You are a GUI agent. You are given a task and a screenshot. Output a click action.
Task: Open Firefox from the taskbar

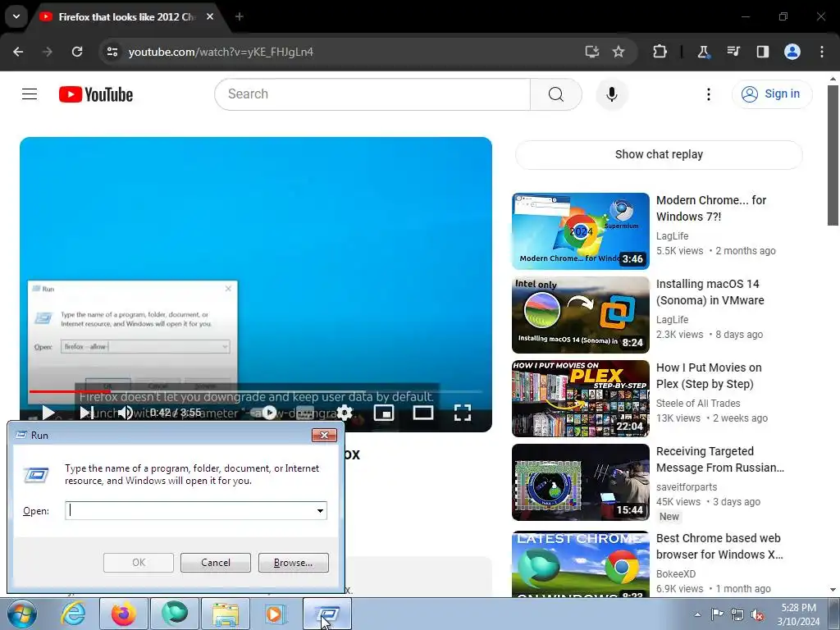tap(124, 614)
